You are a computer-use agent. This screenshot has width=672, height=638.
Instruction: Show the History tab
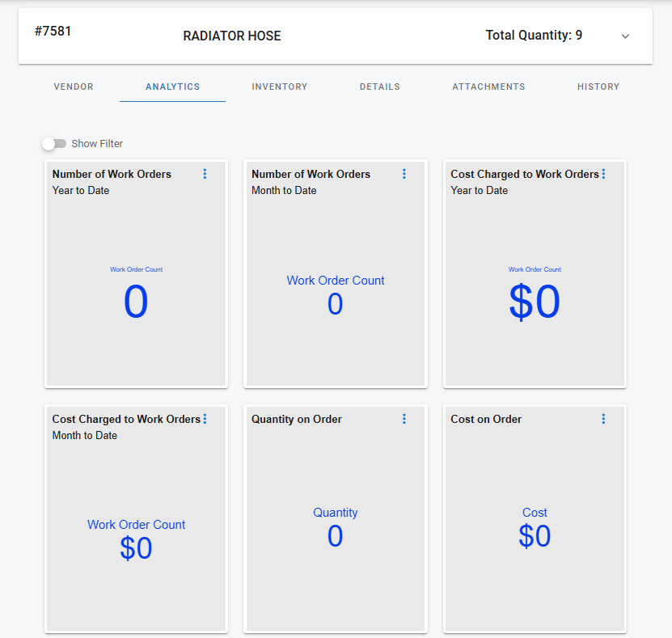(598, 87)
